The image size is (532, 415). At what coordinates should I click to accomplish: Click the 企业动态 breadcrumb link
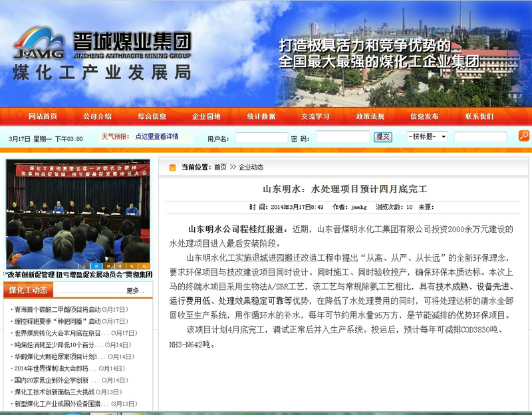tap(251, 167)
